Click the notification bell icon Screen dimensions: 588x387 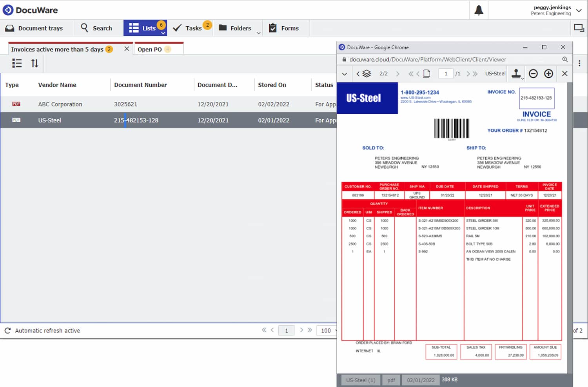coord(479,10)
